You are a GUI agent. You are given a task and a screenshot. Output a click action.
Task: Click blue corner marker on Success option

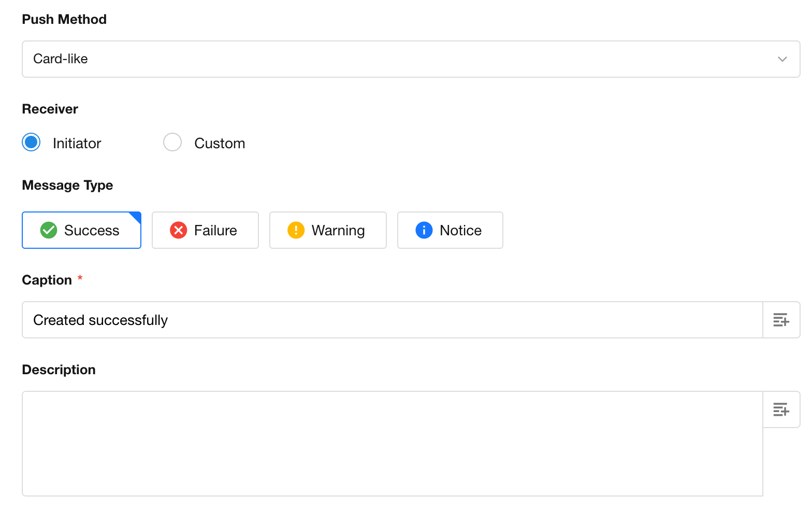136,217
